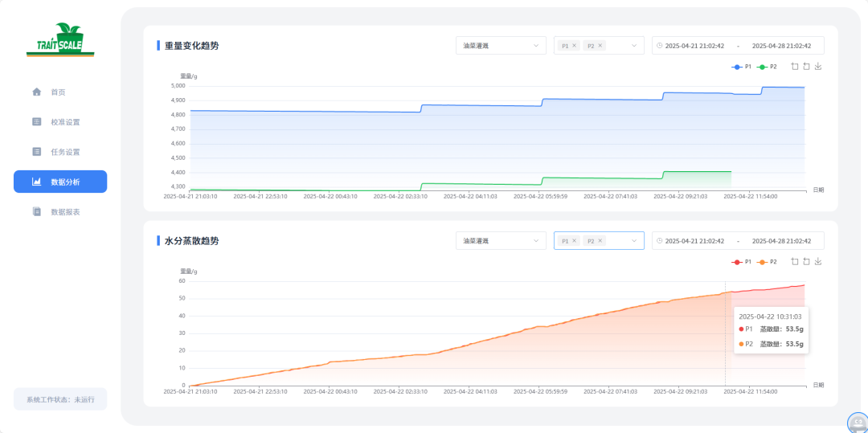Click evapotranspiration chart x-axis label 2025-04-22 05:59:59
The image size is (868, 433).
[540, 391]
